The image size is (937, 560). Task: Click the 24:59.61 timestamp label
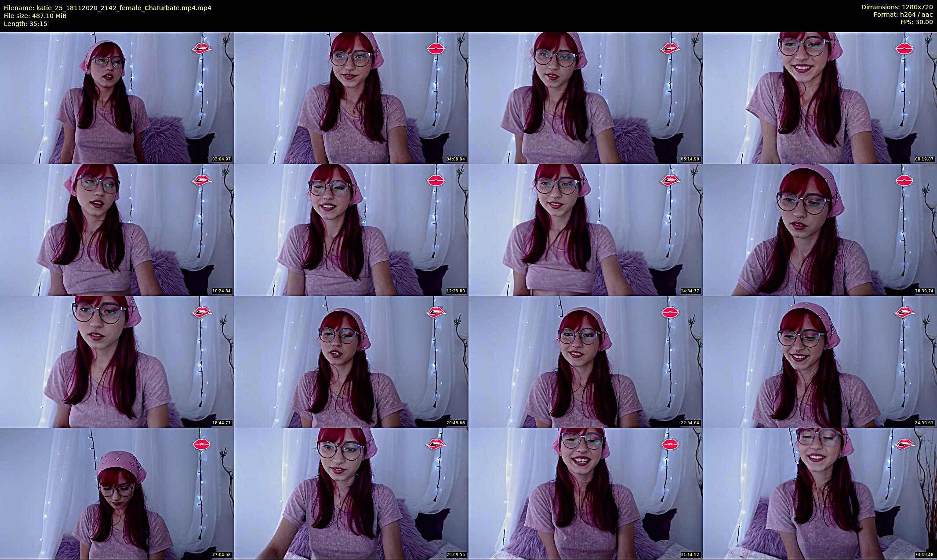click(924, 423)
